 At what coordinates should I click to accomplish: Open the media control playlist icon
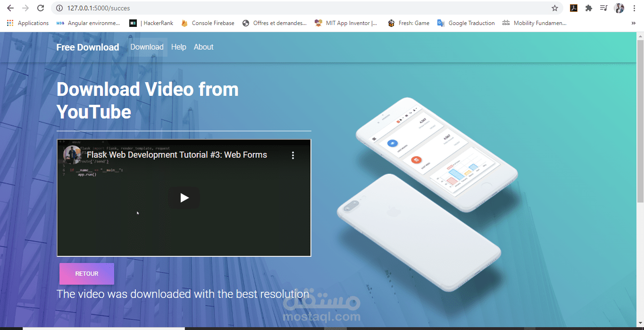[603, 8]
